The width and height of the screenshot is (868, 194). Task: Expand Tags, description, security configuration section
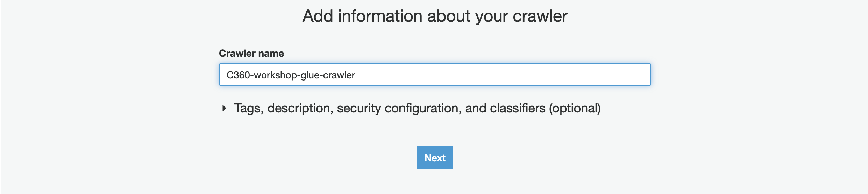tap(417, 108)
